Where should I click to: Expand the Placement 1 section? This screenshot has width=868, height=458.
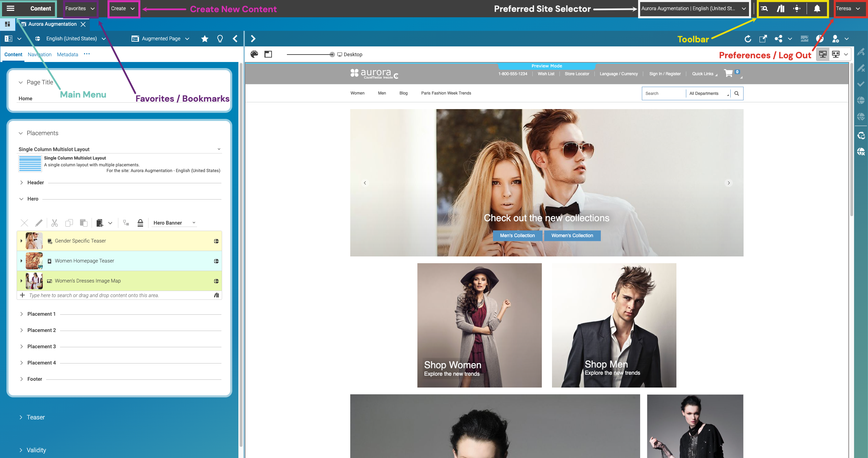[22, 314]
